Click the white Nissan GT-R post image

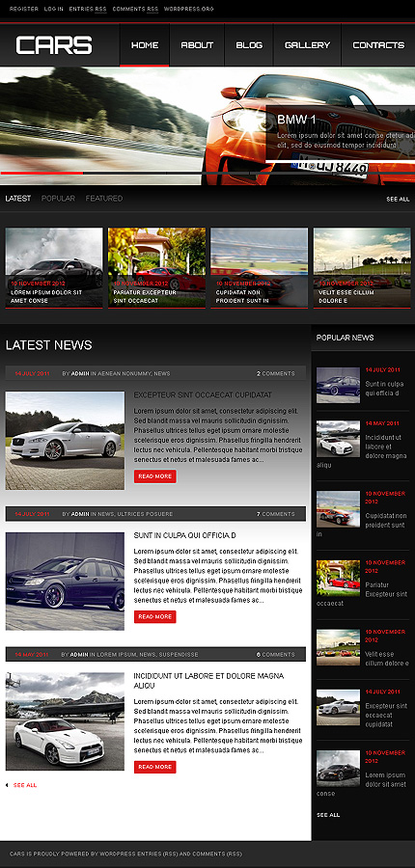[65, 721]
